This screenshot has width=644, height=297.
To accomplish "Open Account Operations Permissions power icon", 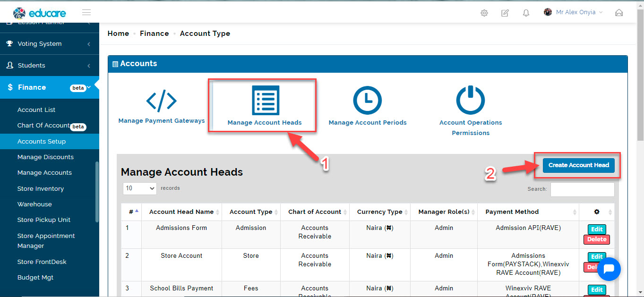I will (x=471, y=100).
